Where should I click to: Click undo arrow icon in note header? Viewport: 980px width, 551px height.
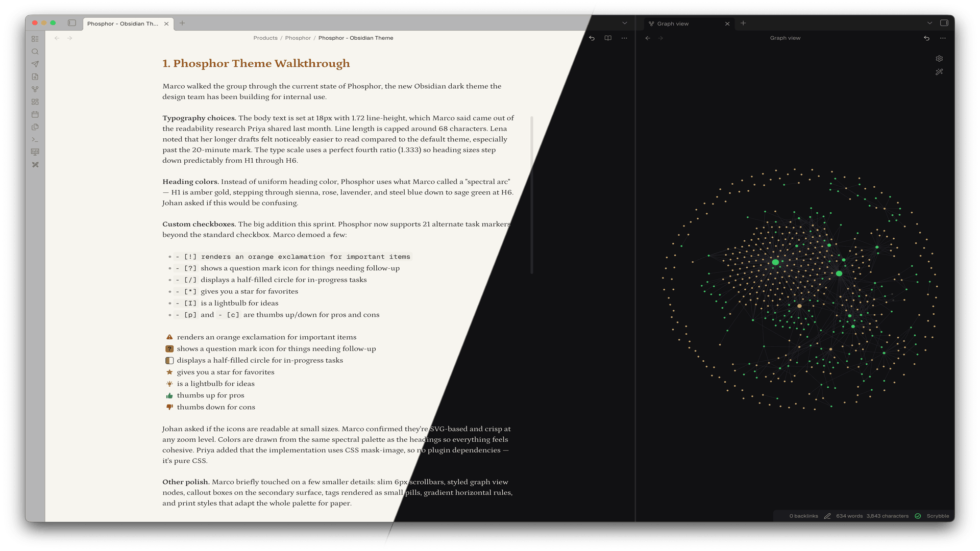coord(592,38)
